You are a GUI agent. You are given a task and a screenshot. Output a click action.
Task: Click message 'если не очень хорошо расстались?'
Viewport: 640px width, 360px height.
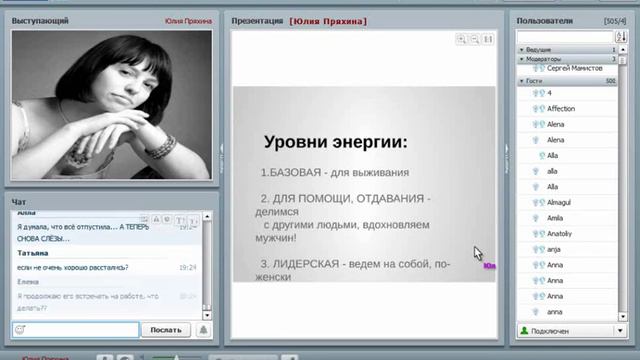(73, 268)
